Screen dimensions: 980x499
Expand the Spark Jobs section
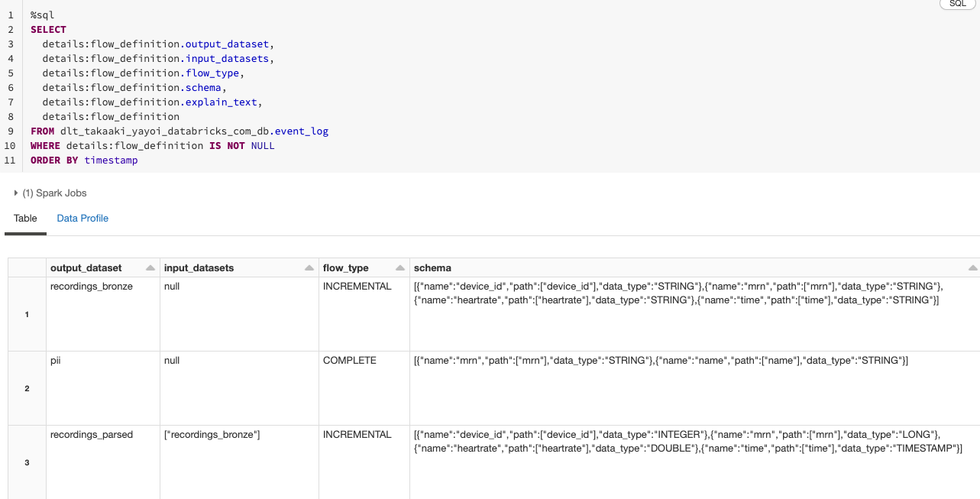[x=16, y=193]
